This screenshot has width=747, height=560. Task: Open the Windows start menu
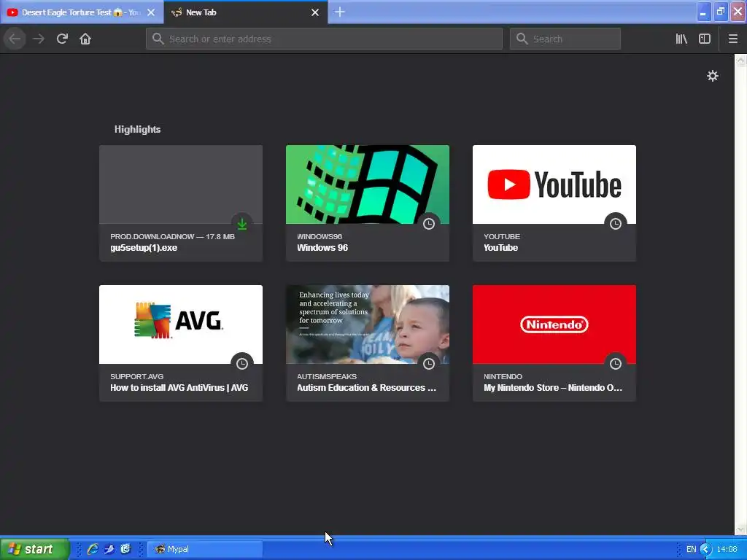tap(34, 549)
